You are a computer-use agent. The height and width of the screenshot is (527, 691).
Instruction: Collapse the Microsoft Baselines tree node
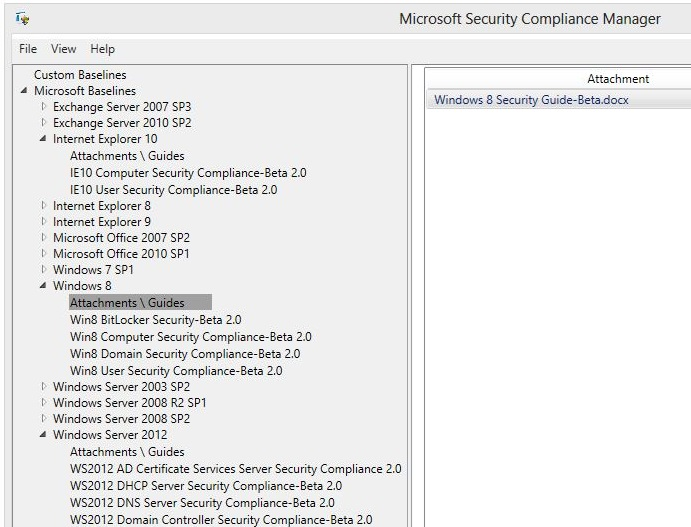[x=24, y=91]
